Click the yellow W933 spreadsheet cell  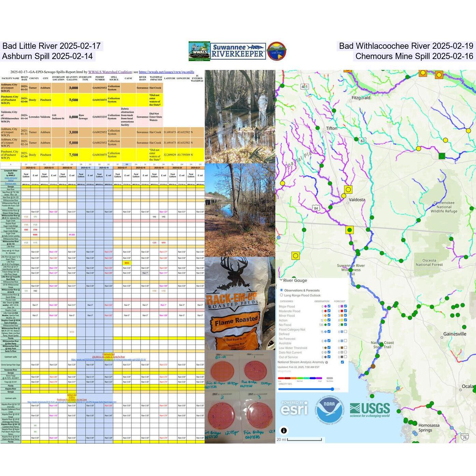127,263
